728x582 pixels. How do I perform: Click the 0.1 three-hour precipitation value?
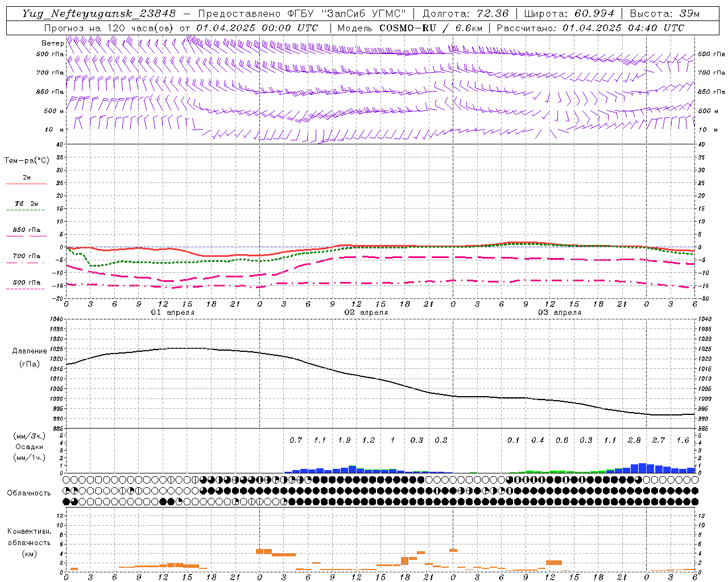pos(514,440)
